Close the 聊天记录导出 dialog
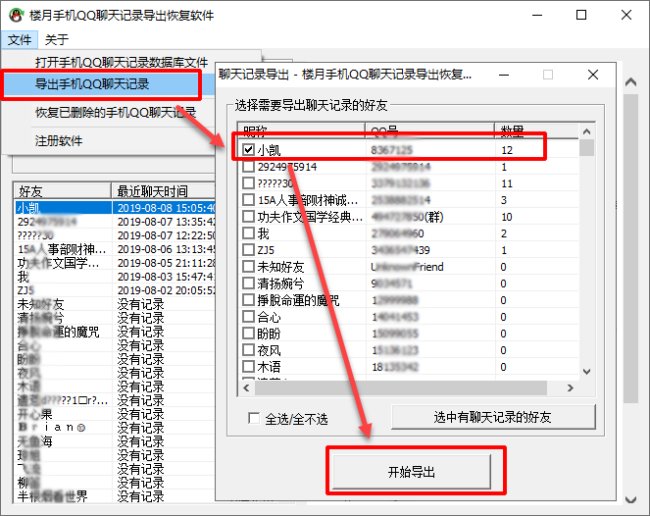The height and width of the screenshot is (516, 650). (x=593, y=75)
